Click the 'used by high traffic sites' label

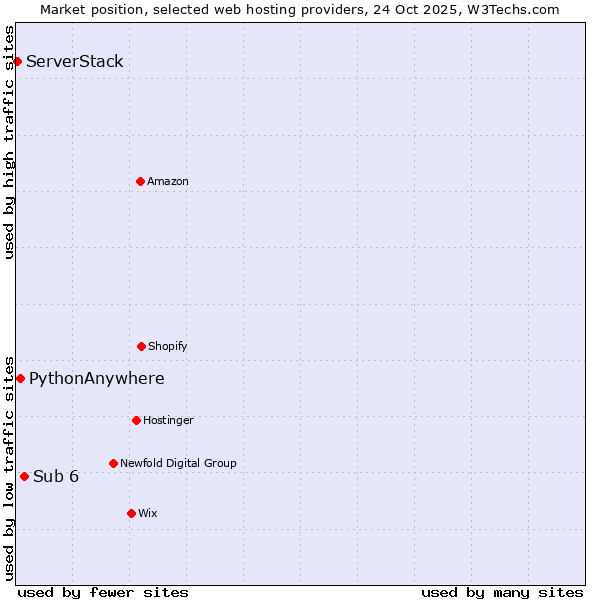click(x=9, y=142)
